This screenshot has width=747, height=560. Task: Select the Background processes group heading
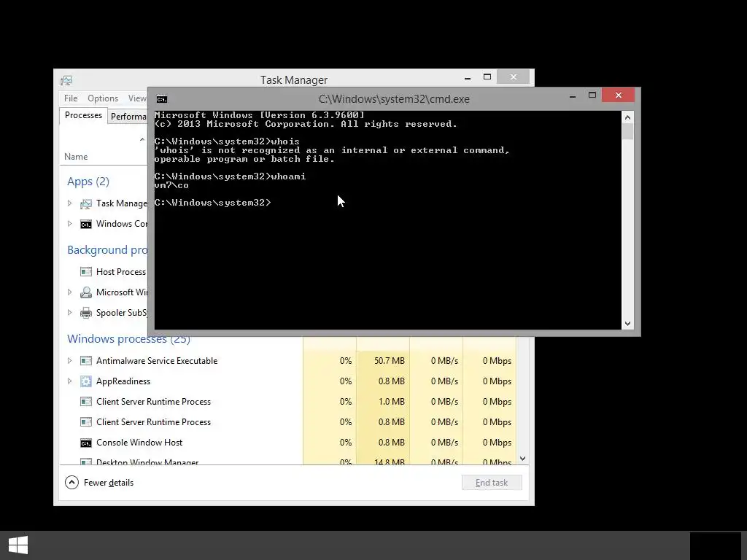coord(107,250)
